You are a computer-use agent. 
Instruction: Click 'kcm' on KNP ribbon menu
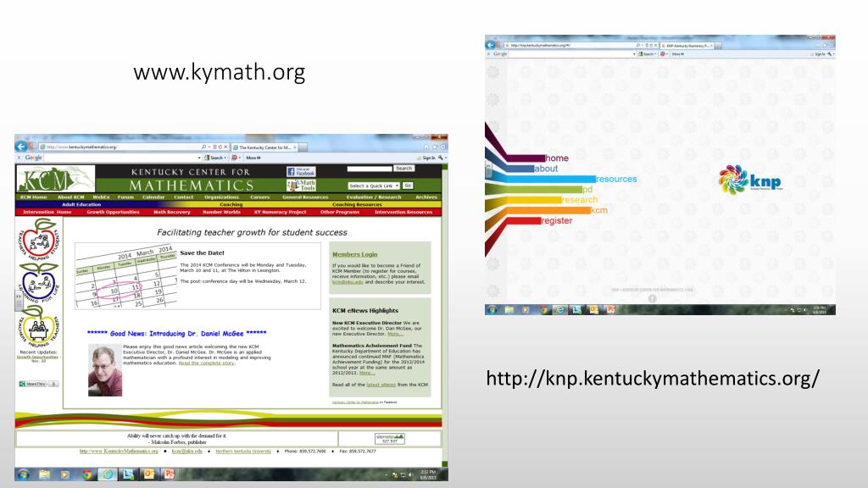(599, 210)
